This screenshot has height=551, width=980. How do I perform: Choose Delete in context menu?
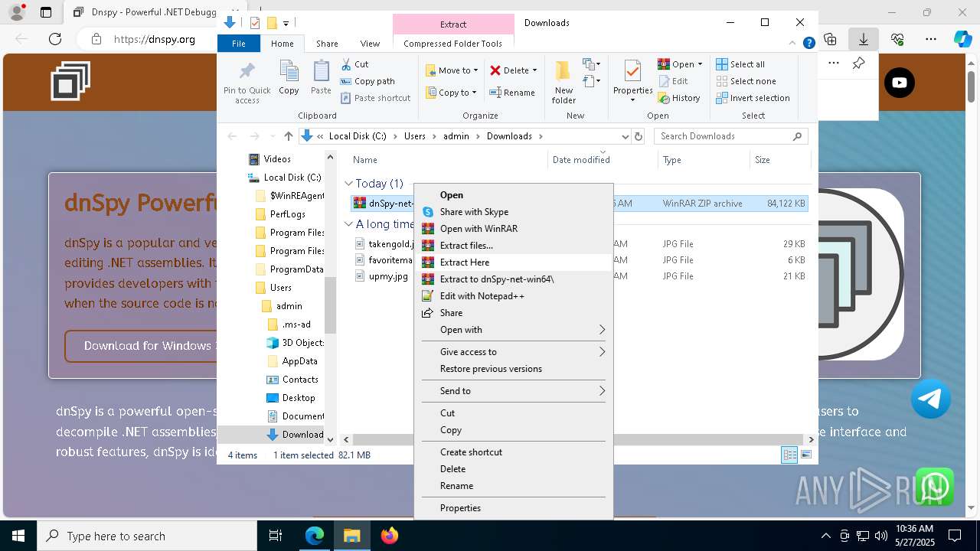pyautogui.click(x=513, y=469)
